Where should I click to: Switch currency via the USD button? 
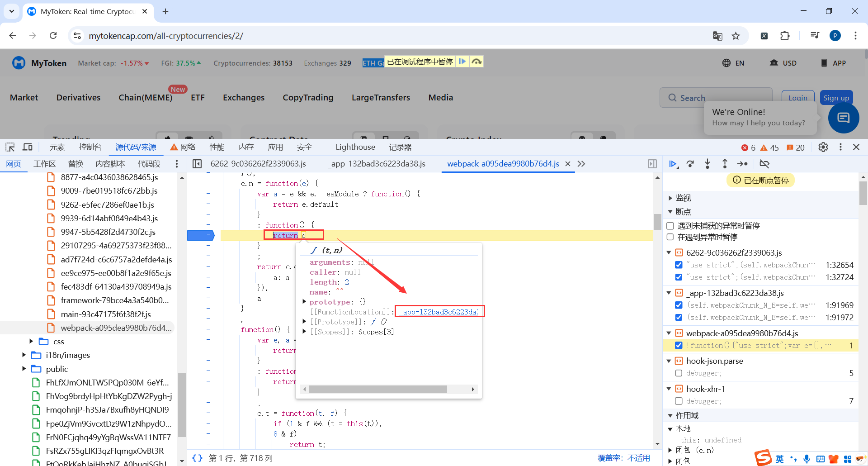tap(783, 63)
